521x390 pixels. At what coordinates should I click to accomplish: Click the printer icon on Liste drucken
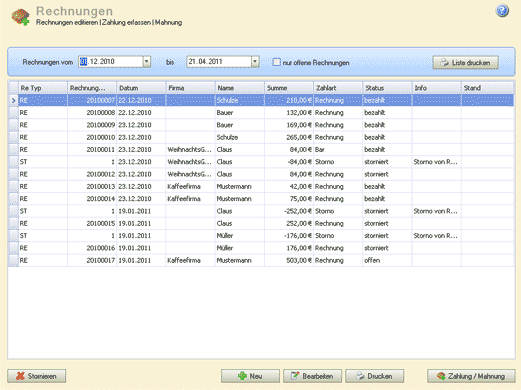pos(444,63)
